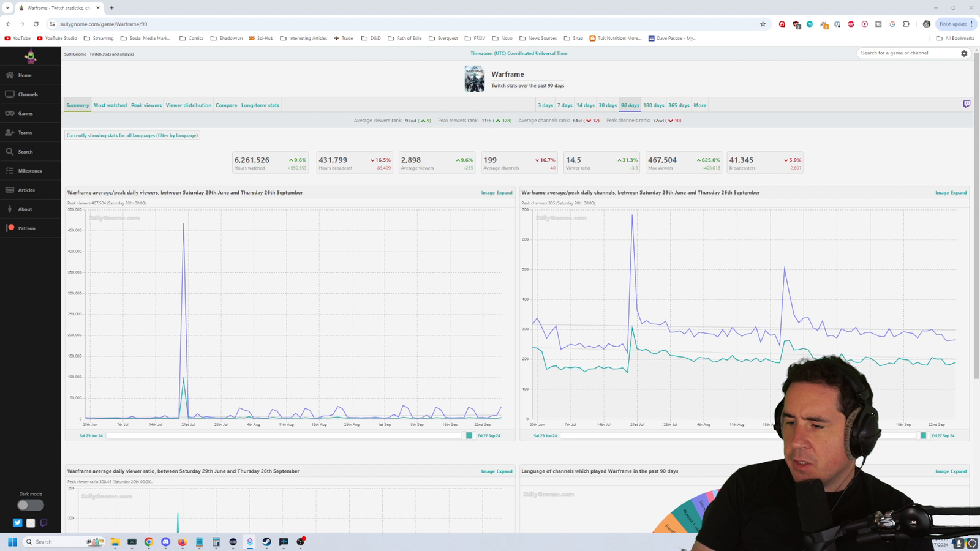Expand the average/peak daily viewers chart
The width and height of the screenshot is (980, 551).
[x=505, y=193]
